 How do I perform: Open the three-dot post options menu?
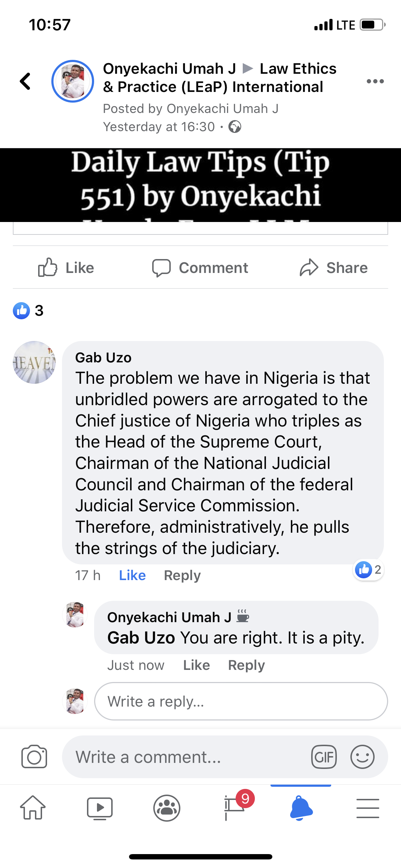tap(375, 81)
